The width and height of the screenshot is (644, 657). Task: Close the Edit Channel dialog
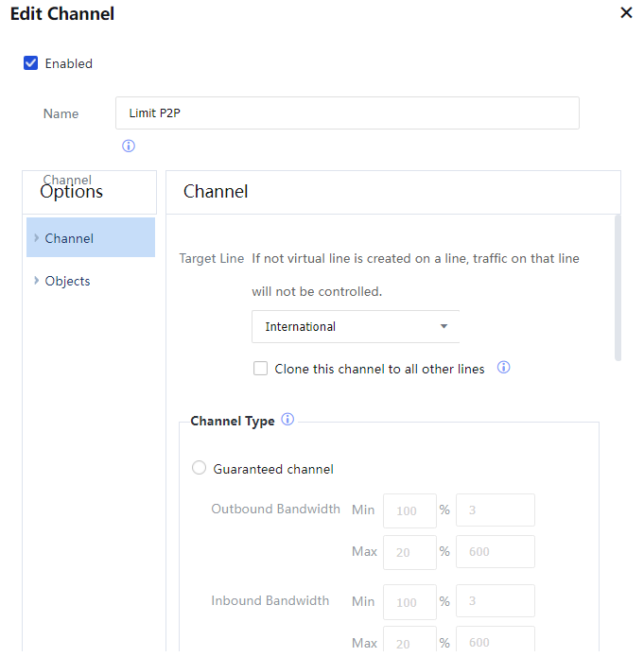pos(625,13)
